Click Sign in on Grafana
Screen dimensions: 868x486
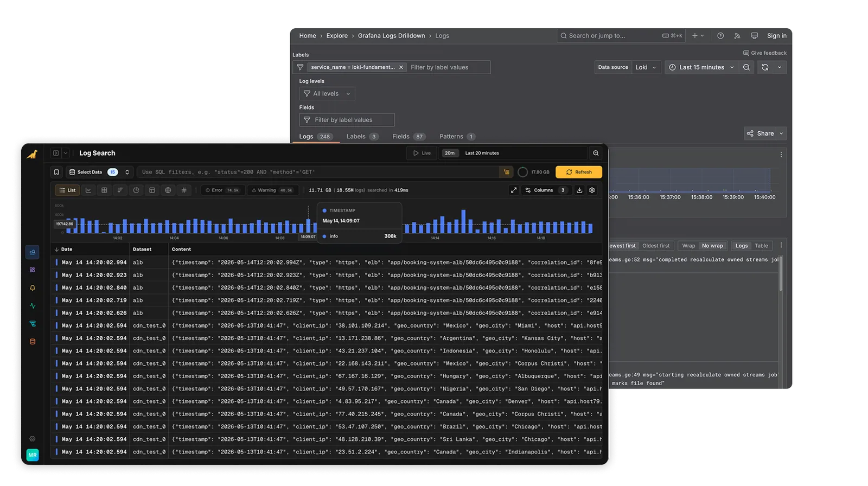click(777, 36)
